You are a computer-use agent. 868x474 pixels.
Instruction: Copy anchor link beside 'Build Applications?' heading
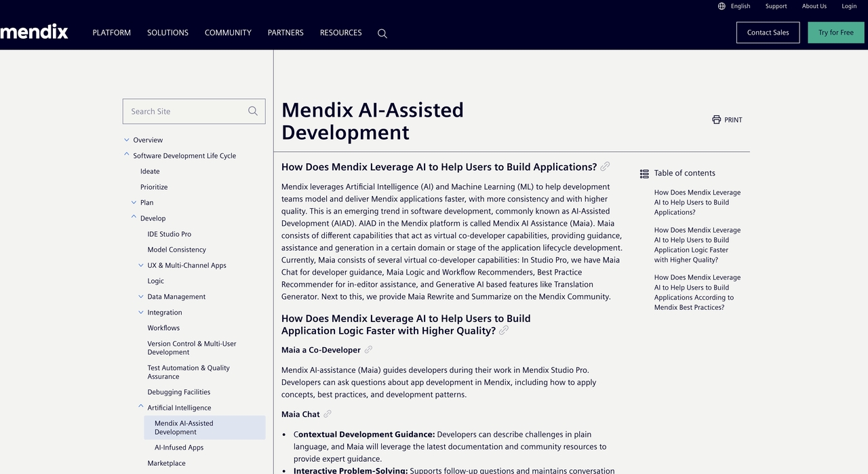[605, 167]
